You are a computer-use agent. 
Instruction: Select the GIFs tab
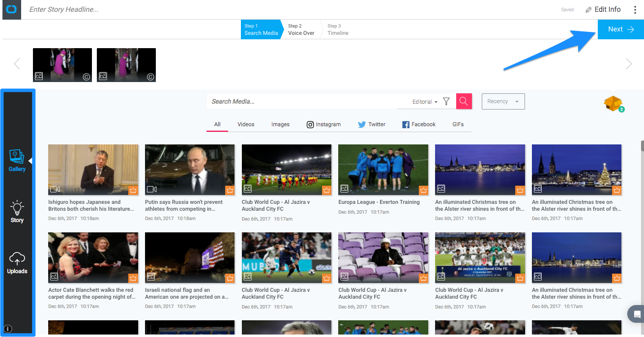click(x=458, y=124)
